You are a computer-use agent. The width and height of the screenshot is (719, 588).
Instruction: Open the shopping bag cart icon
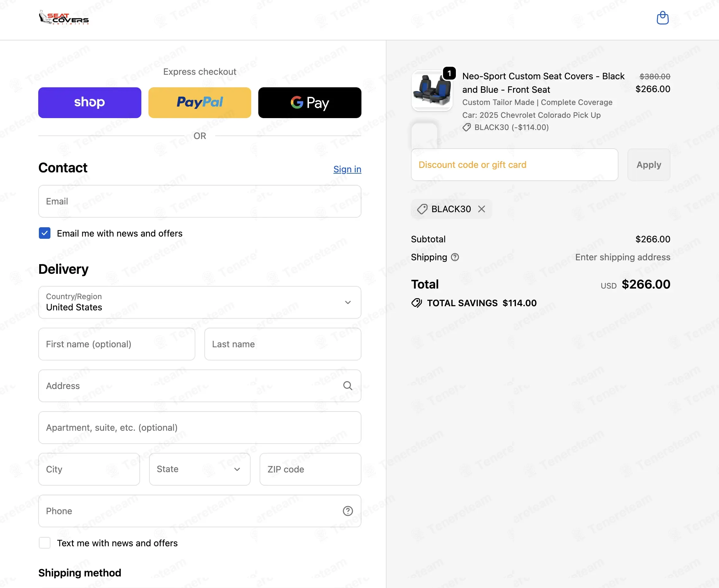pos(662,18)
